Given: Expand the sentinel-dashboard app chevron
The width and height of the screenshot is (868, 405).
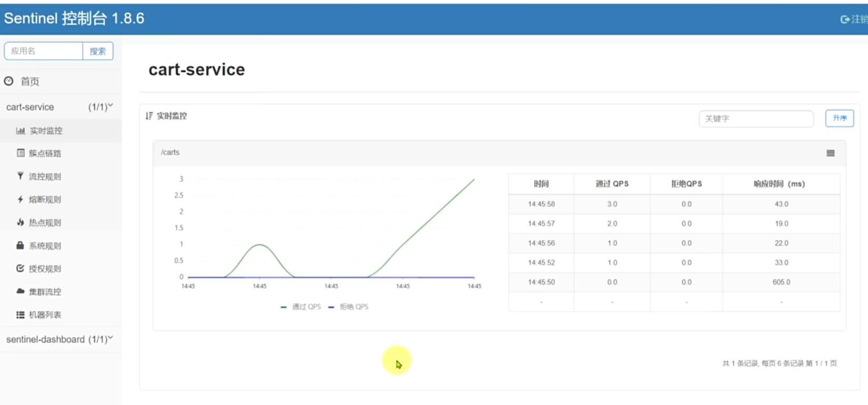Looking at the screenshot, I should tap(111, 338).
